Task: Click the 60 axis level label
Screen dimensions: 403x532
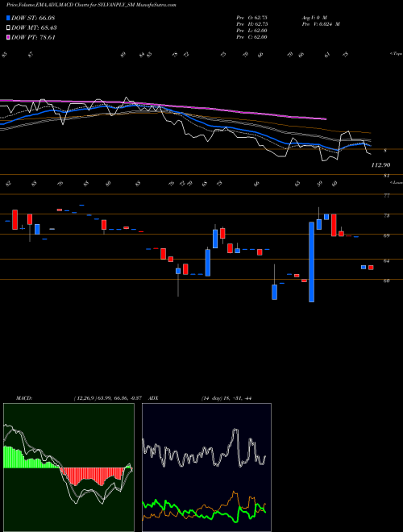Action: (386, 281)
